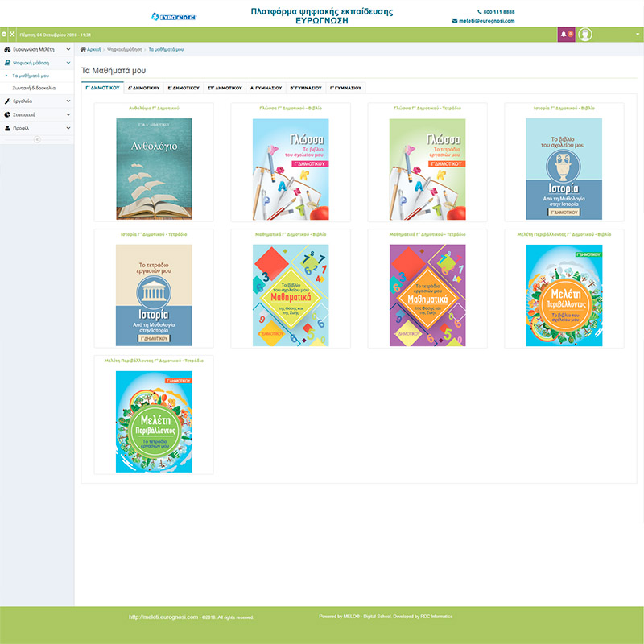Open the Ανθολόγιο book cover

tap(154, 169)
